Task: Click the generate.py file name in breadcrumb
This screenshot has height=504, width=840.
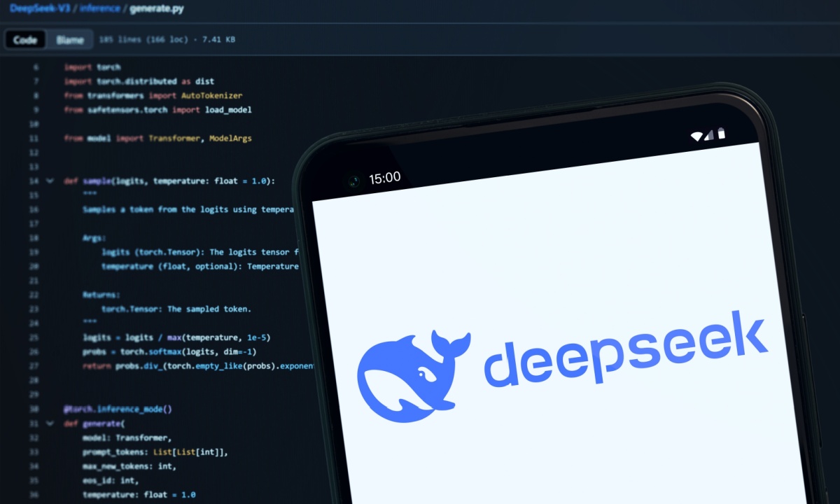Action: [x=156, y=8]
